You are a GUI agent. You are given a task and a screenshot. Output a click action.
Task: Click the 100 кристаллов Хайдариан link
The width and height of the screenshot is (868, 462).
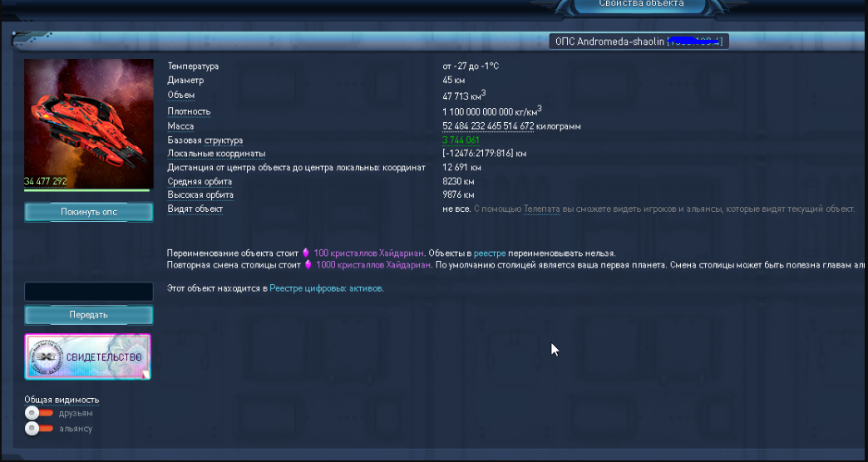368,253
